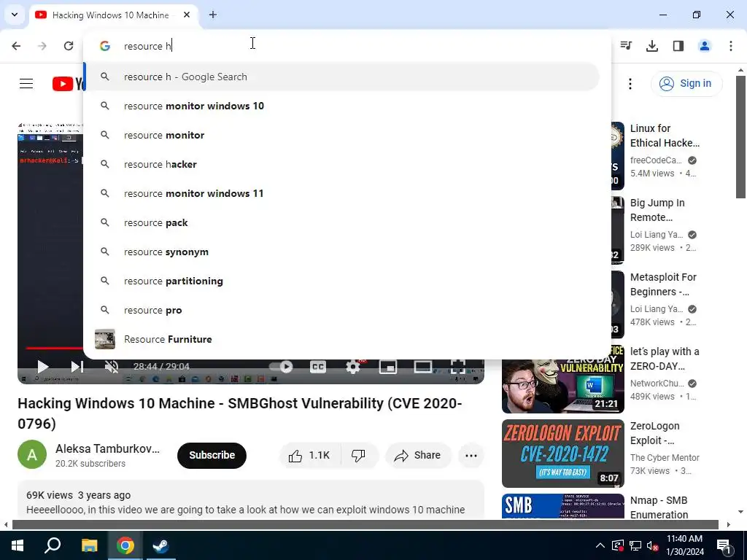
Task: Open the notification center icon
Action: tap(724, 545)
